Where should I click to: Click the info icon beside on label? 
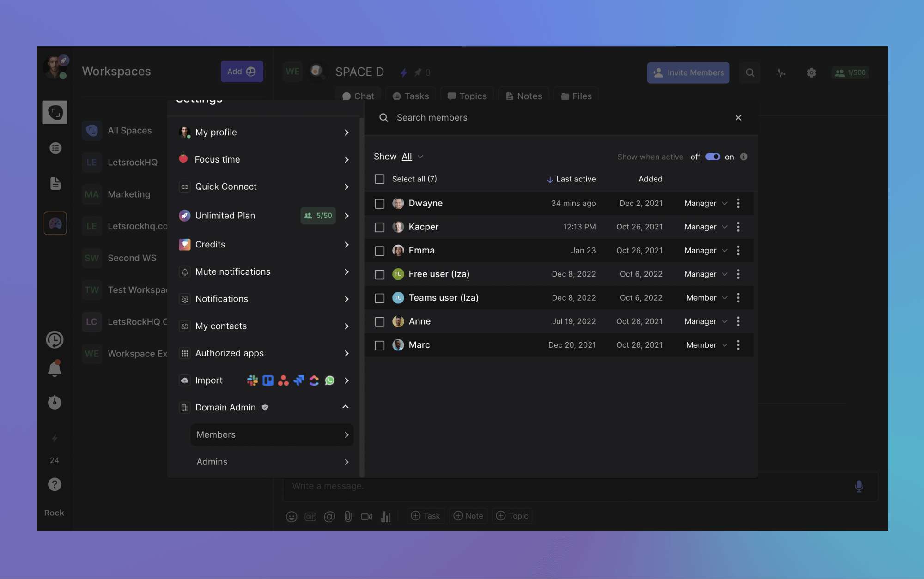(x=743, y=157)
